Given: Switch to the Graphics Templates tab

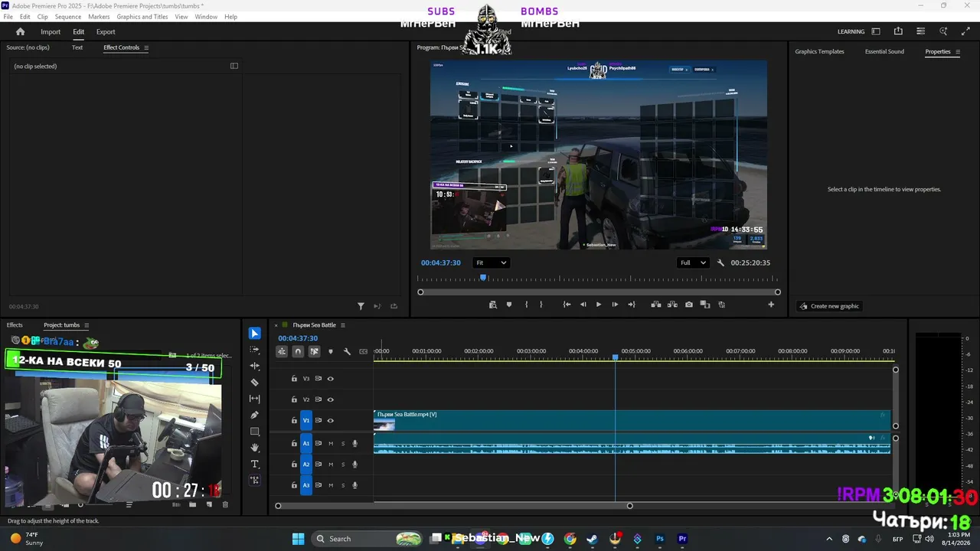Looking at the screenshot, I should [819, 51].
